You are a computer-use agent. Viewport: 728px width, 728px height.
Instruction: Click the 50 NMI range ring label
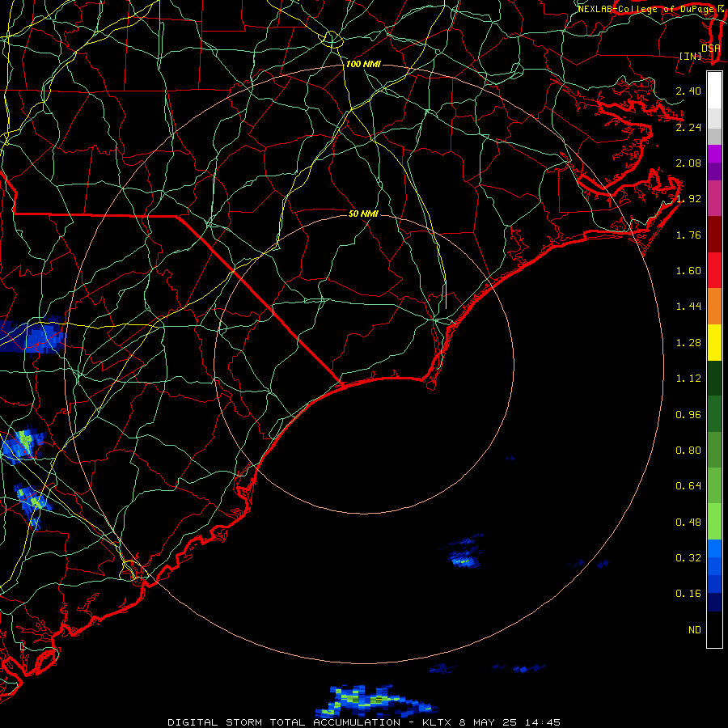click(x=363, y=214)
